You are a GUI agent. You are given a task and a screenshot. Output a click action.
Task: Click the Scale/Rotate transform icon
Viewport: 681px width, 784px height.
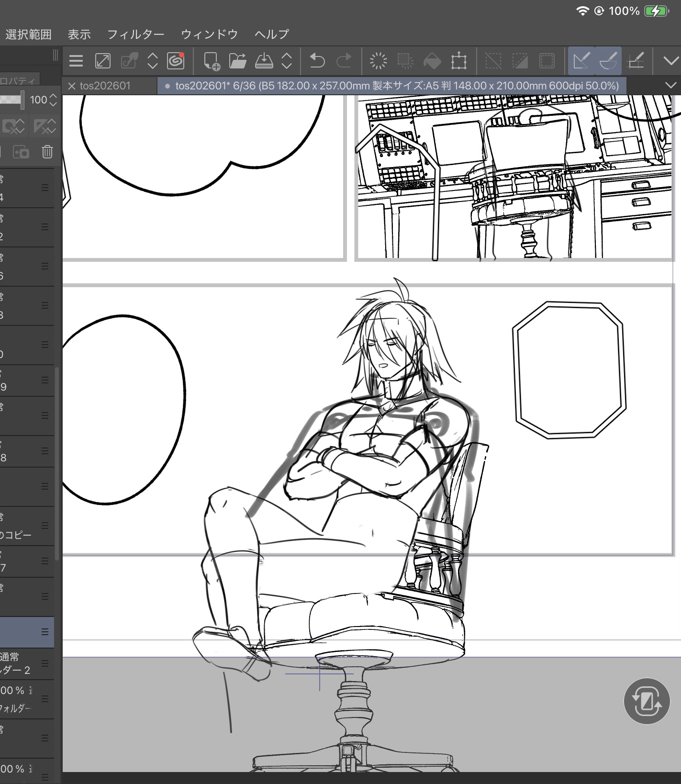(x=458, y=61)
